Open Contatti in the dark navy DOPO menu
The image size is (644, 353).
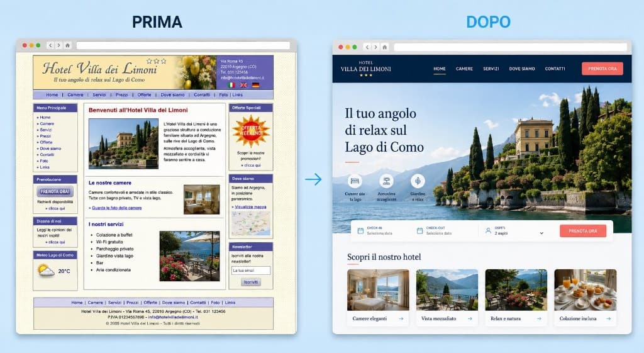[555, 69]
